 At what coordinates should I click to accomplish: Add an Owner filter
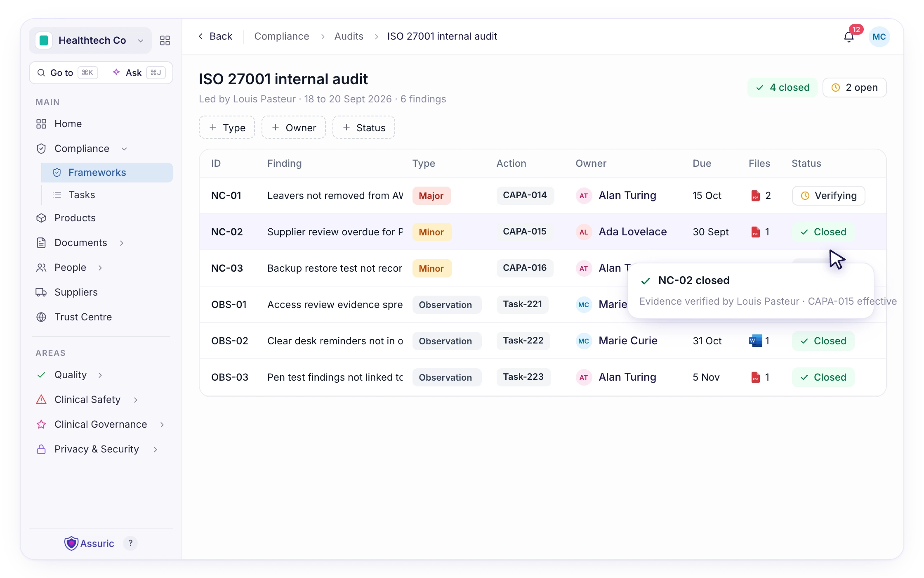(x=294, y=128)
